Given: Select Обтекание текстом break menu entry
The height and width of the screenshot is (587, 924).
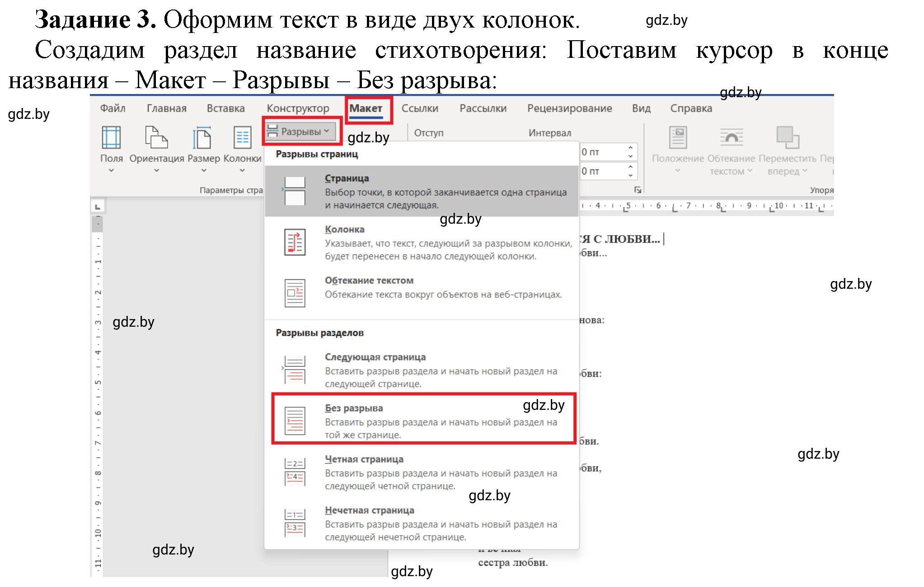Looking at the screenshot, I should click(422, 293).
